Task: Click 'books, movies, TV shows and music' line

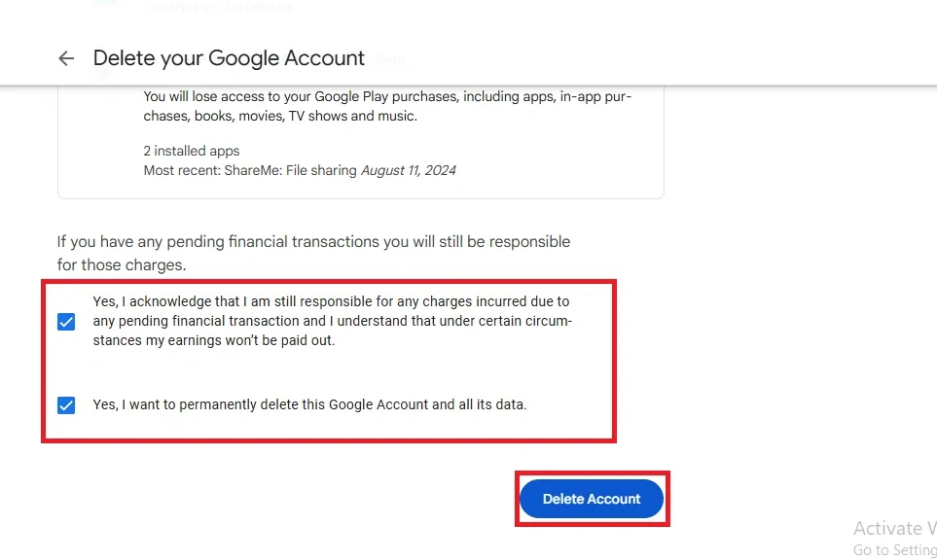Action: point(280,116)
